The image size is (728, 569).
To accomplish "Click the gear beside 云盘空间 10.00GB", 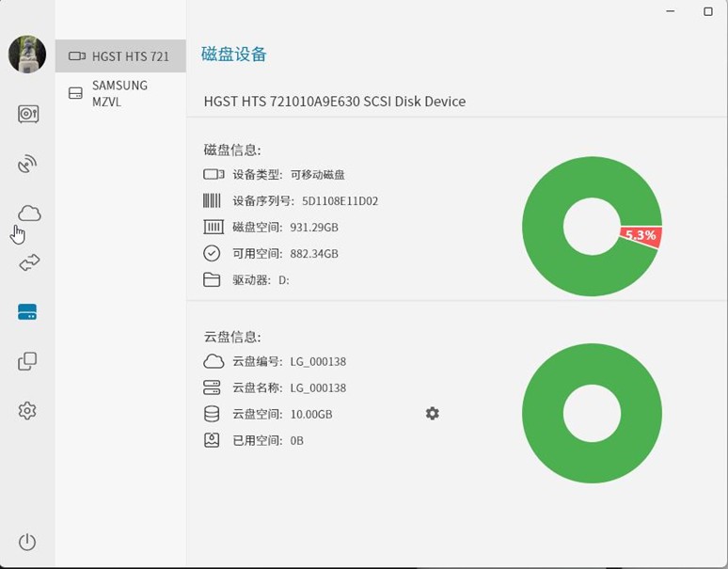I will (x=432, y=414).
